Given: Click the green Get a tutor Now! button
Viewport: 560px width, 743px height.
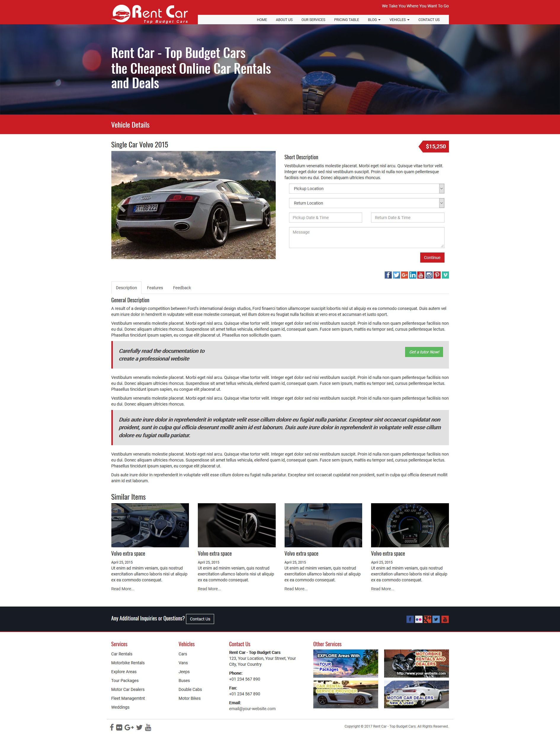Looking at the screenshot, I should click(424, 352).
